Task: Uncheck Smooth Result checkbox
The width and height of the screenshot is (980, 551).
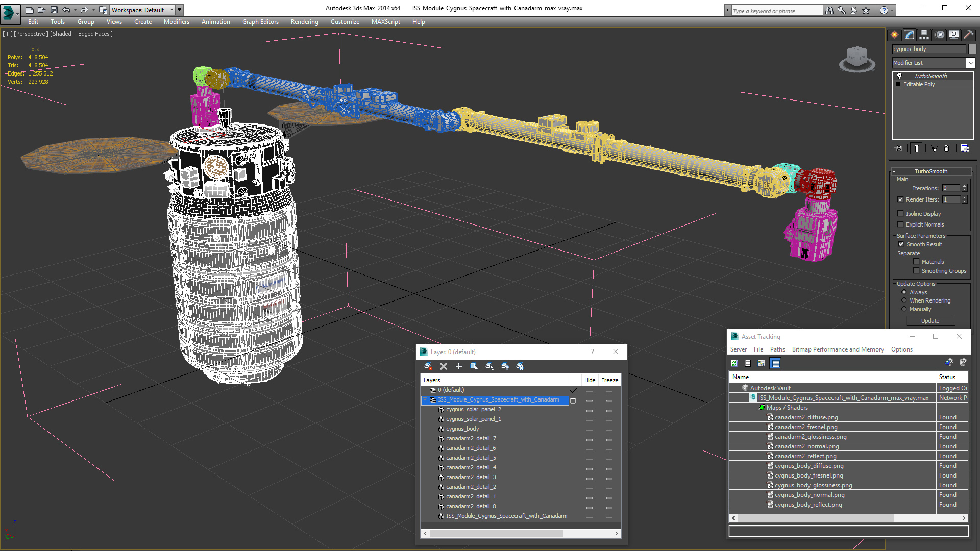Action: tap(901, 244)
